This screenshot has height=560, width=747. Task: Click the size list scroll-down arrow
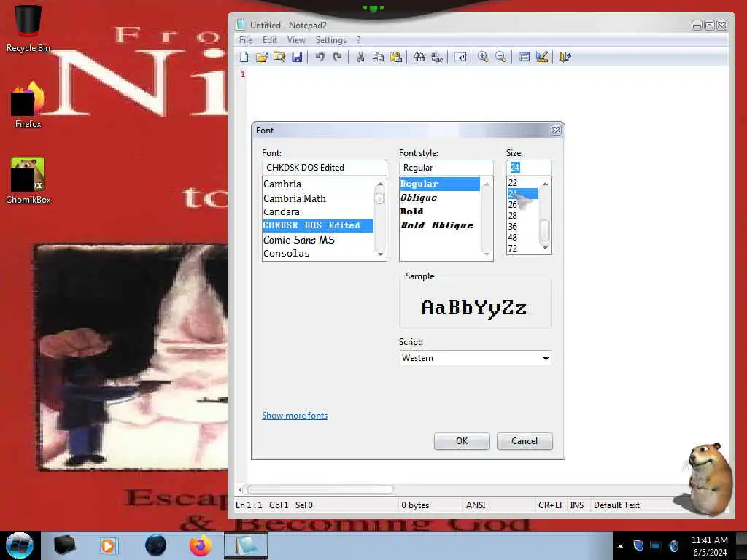pos(545,248)
